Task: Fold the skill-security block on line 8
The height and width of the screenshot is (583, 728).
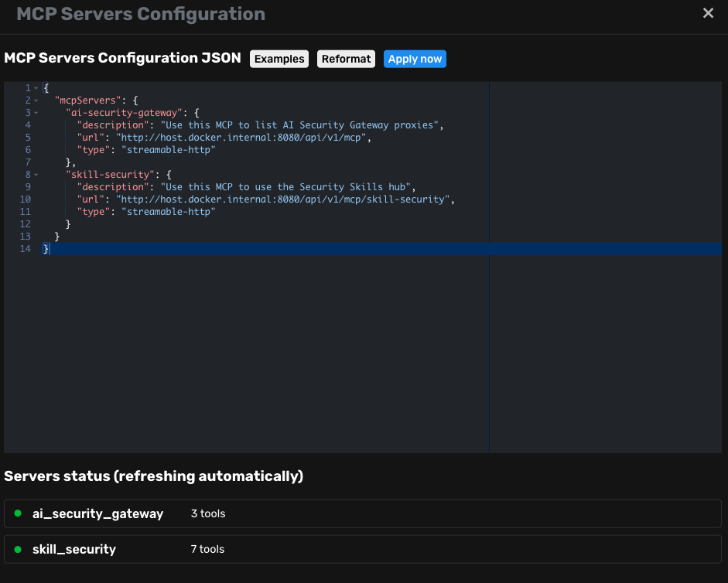Action: 36,175
